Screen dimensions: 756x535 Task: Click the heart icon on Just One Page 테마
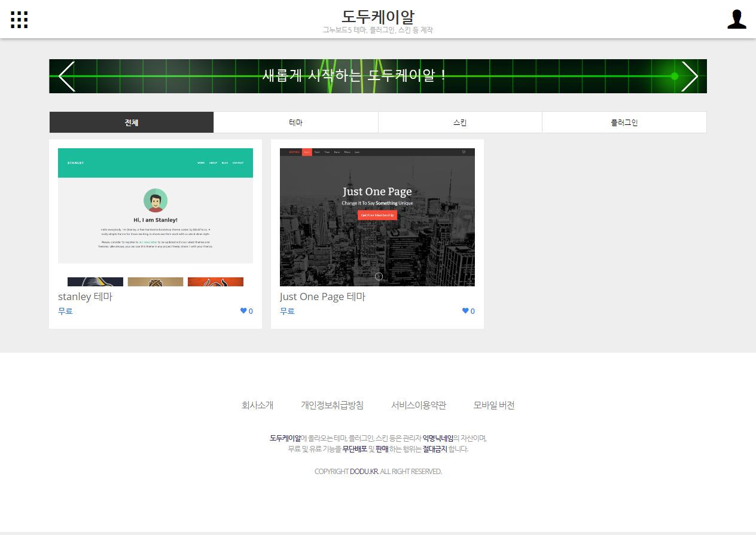465,310
